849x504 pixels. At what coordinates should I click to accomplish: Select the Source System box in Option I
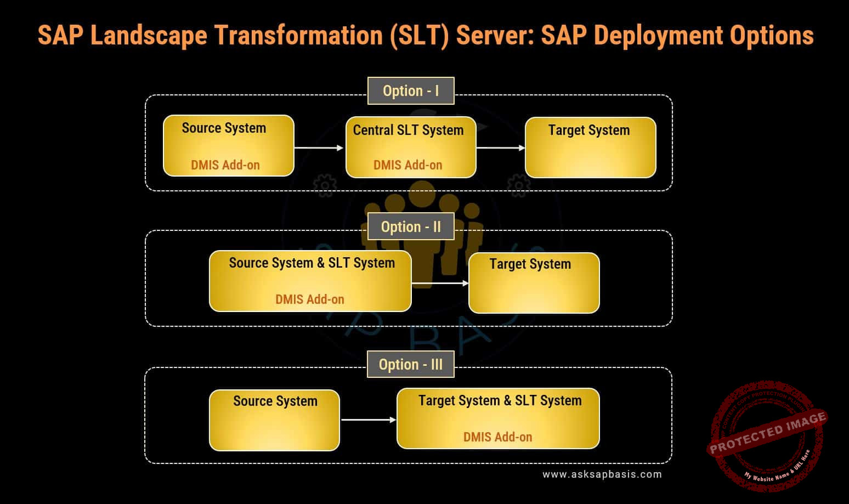point(229,145)
